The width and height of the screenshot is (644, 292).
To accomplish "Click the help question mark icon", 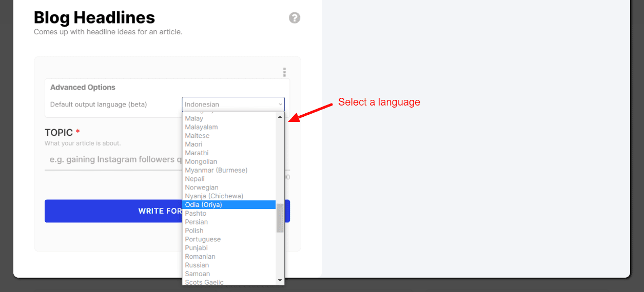I will (x=295, y=18).
